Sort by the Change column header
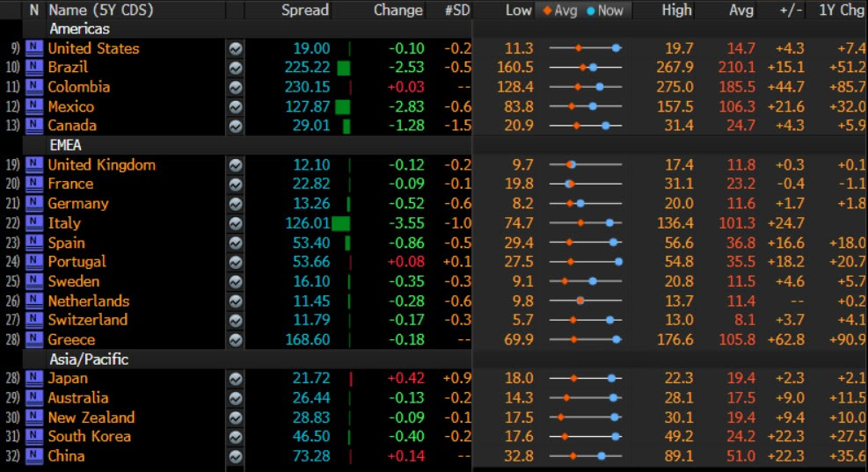This screenshot has width=868, height=472. coord(398,10)
